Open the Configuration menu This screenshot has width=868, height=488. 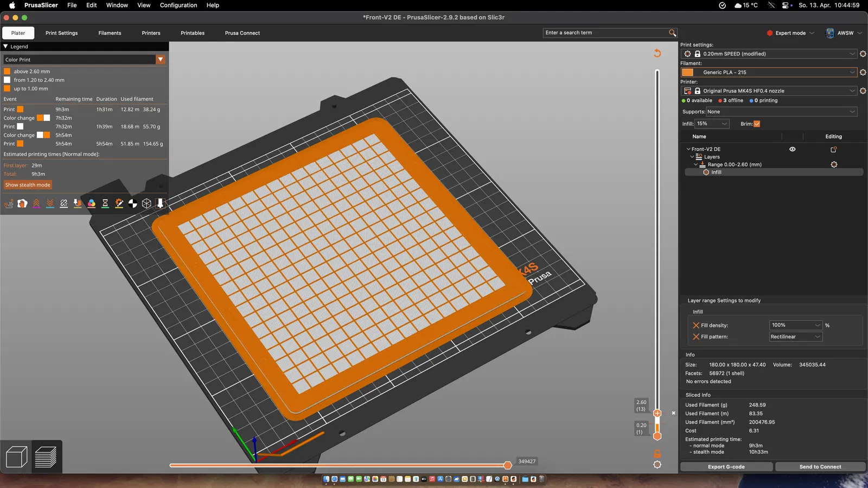tap(178, 5)
